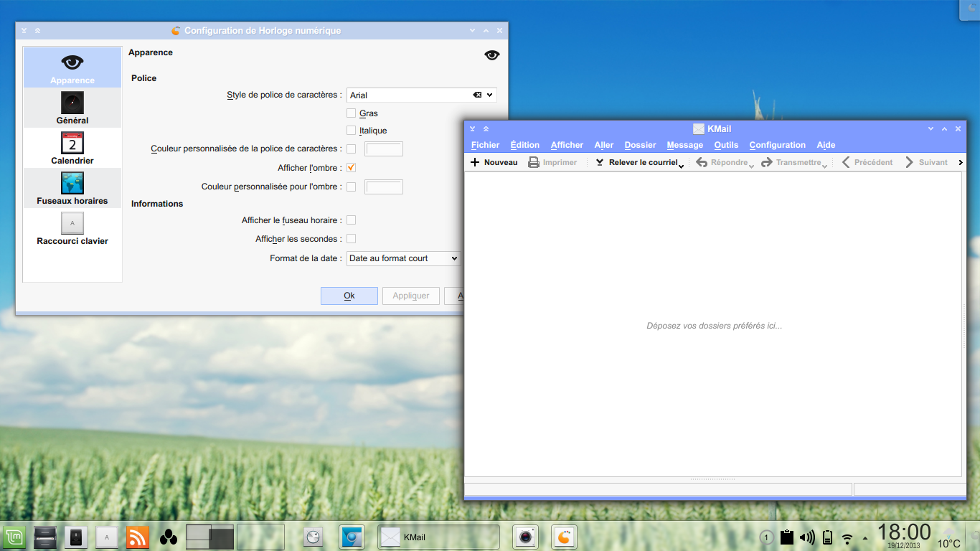The image size is (980, 551).
Task: Open the volume control tray icon
Action: (x=807, y=537)
